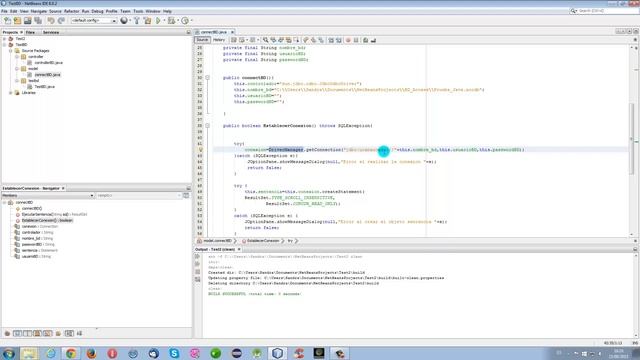Toggle the Show Non-Public Members navigator filter
640x360 pixels.
(x=37, y=333)
